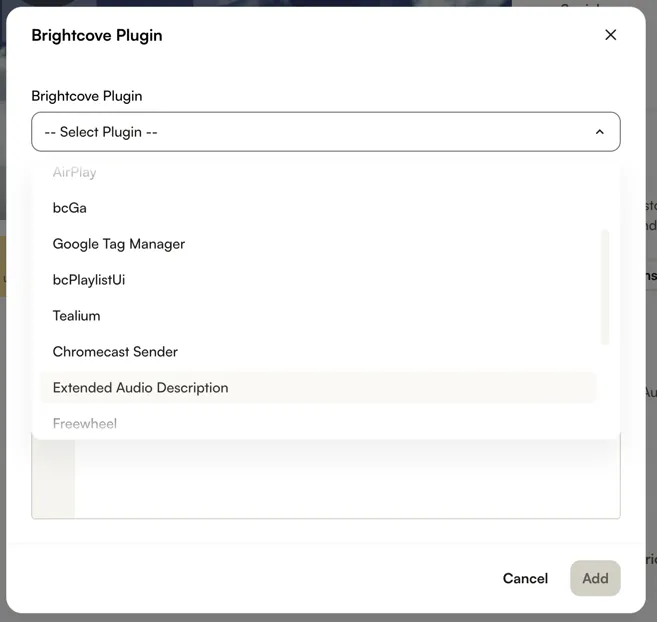Select the bcGa plugin option
The width and height of the screenshot is (657, 622).
coord(318,208)
